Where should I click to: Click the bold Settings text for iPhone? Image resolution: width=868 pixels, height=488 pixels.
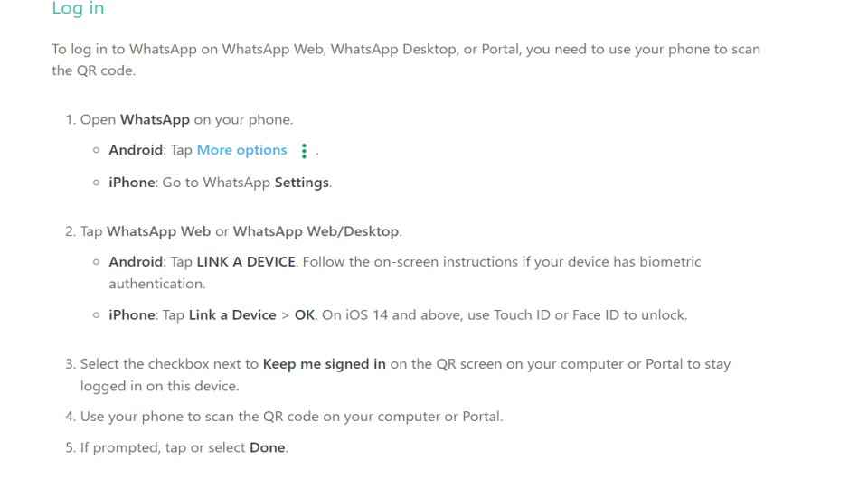pyautogui.click(x=302, y=183)
